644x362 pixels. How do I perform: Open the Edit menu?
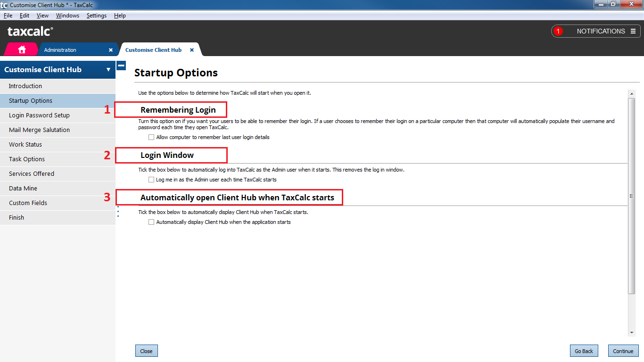(24, 16)
